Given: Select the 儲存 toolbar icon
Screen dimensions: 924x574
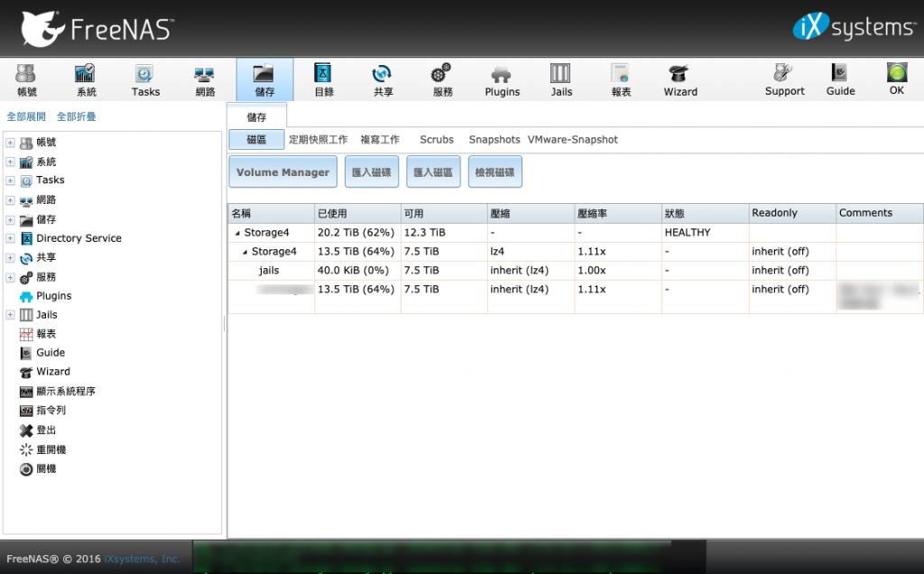Looking at the screenshot, I should tap(264, 79).
